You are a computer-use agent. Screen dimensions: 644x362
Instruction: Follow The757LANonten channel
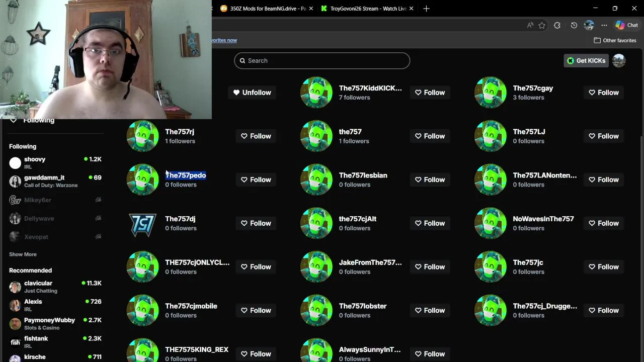(604, 179)
